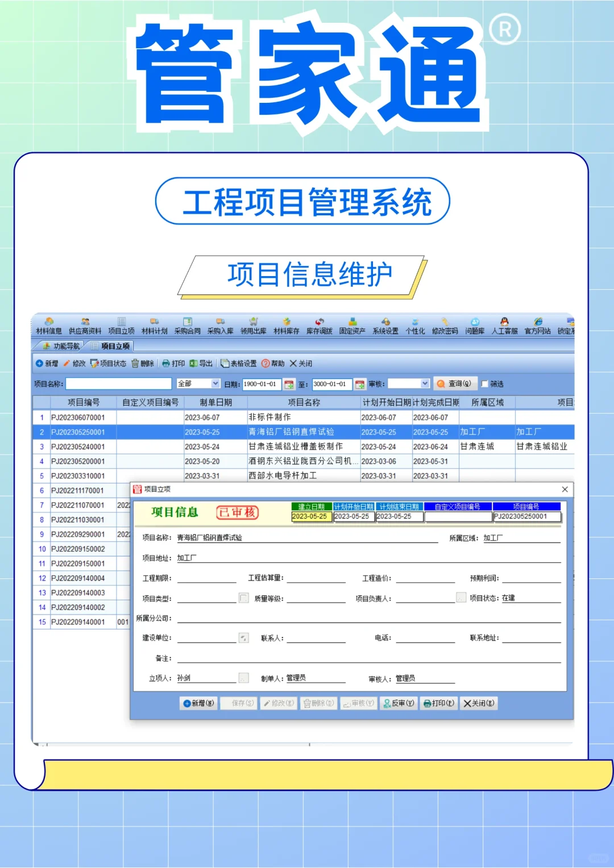Click 反审(V) button in dialog

[399, 703]
